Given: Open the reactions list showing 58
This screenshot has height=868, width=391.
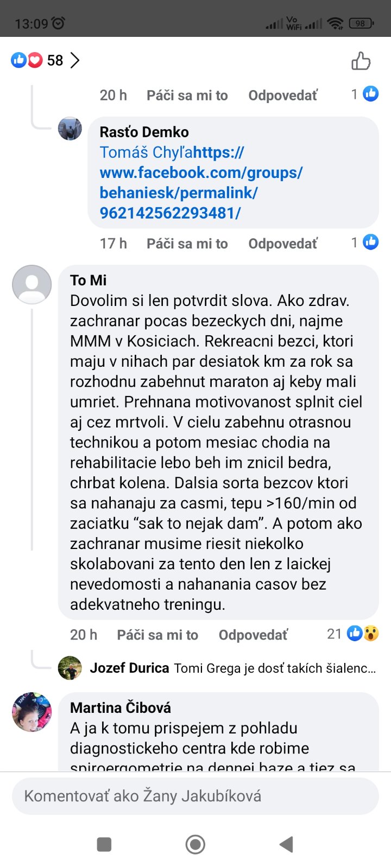Looking at the screenshot, I should (x=45, y=60).
